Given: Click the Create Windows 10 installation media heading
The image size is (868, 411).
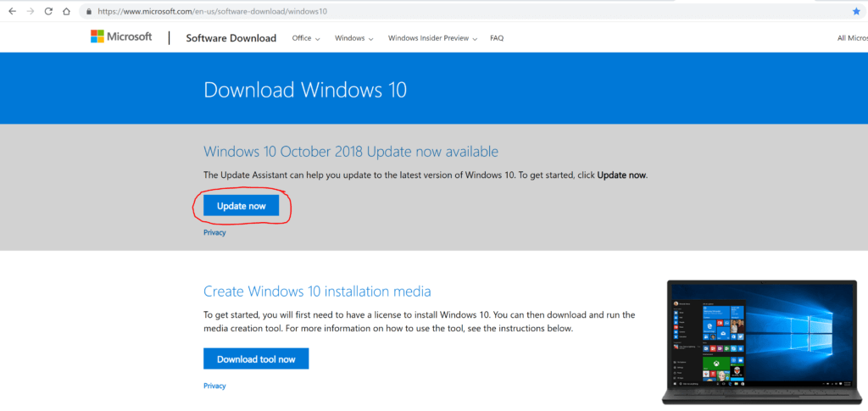Looking at the screenshot, I should coord(317,291).
